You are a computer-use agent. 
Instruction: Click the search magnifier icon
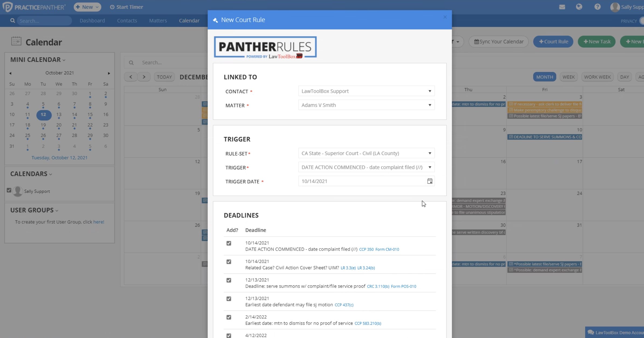[x=12, y=21]
